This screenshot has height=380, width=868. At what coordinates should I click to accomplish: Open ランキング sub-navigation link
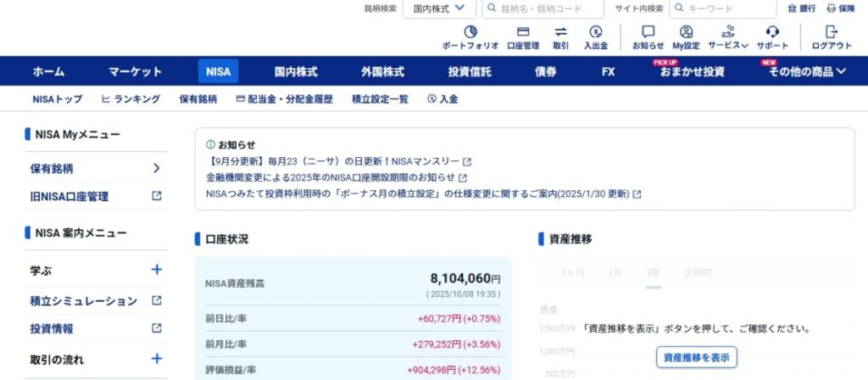(x=131, y=99)
